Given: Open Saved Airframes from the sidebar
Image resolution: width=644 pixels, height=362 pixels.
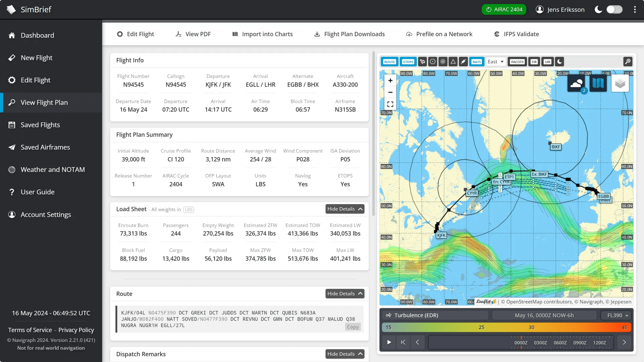Looking at the screenshot, I should 45,147.
